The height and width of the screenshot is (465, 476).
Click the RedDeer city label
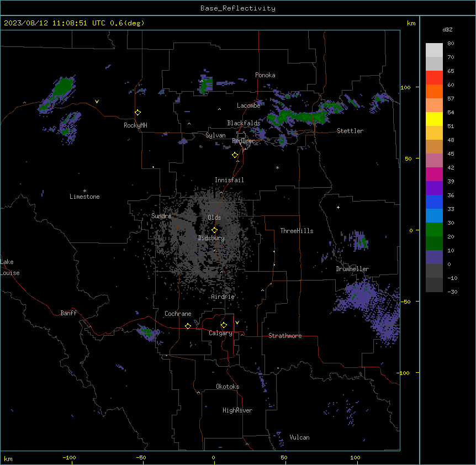click(243, 141)
